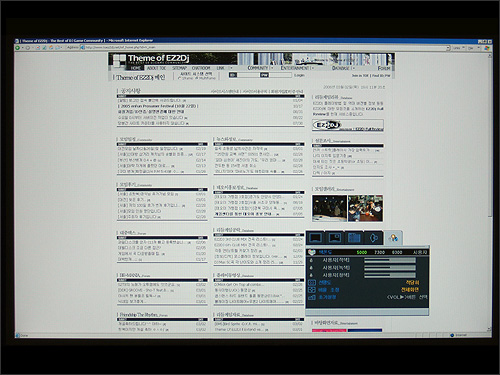Viewport: 500px width, 375px height.
Task: Go to the HOME nav item
Action: pos(136,68)
